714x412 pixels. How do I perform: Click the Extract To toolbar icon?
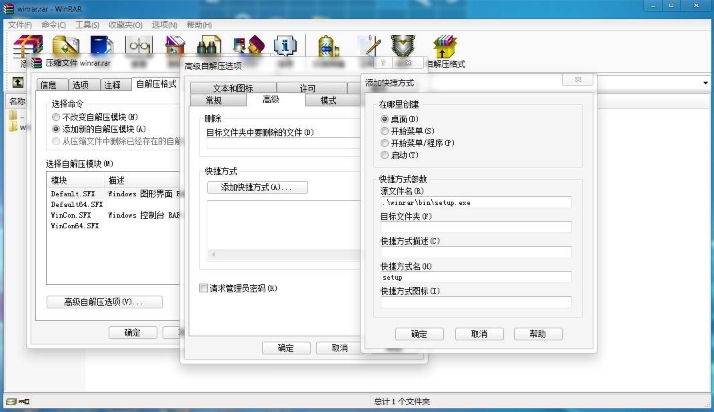coord(66,46)
